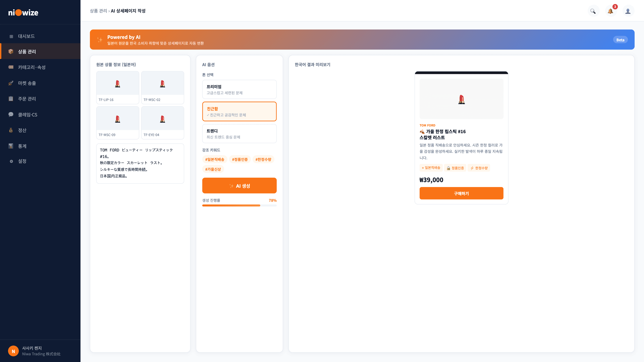The width and height of the screenshot is (644, 362).
Task: Toggle the #가을신상 keyword chip
Action: tap(213, 169)
